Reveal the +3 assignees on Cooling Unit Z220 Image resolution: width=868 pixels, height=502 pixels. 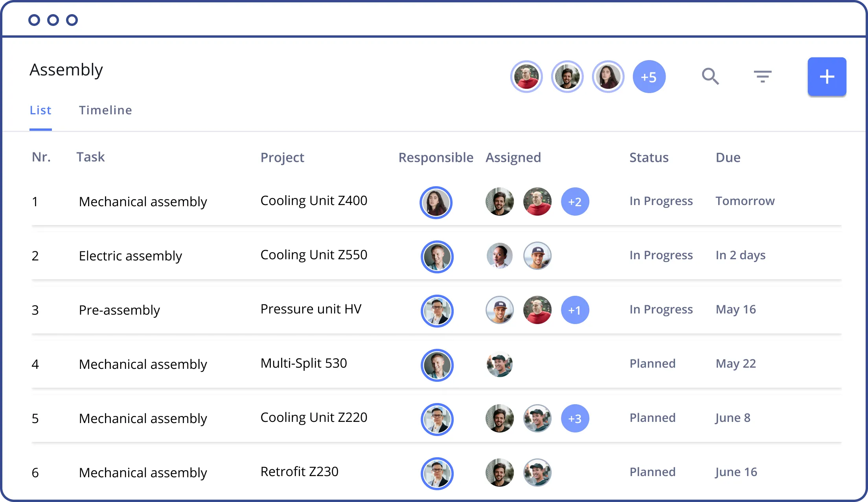[x=575, y=419]
